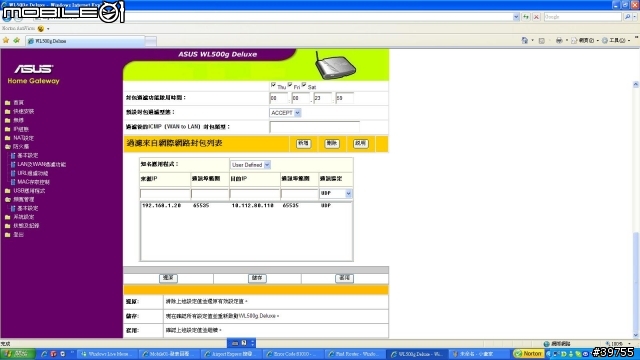Open the ACCEPT packet filter dropdown
The width and height of the screenshot is (640, 360).
point(285,113)
